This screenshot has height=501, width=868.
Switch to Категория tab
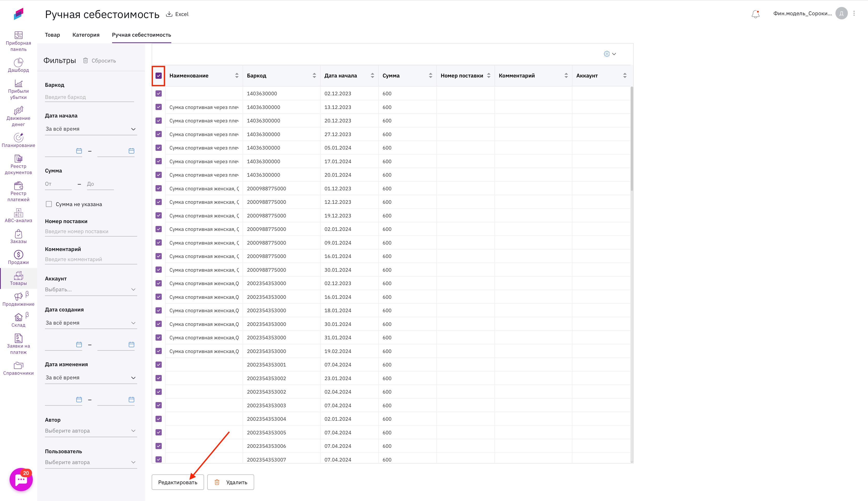coord(86,35)
